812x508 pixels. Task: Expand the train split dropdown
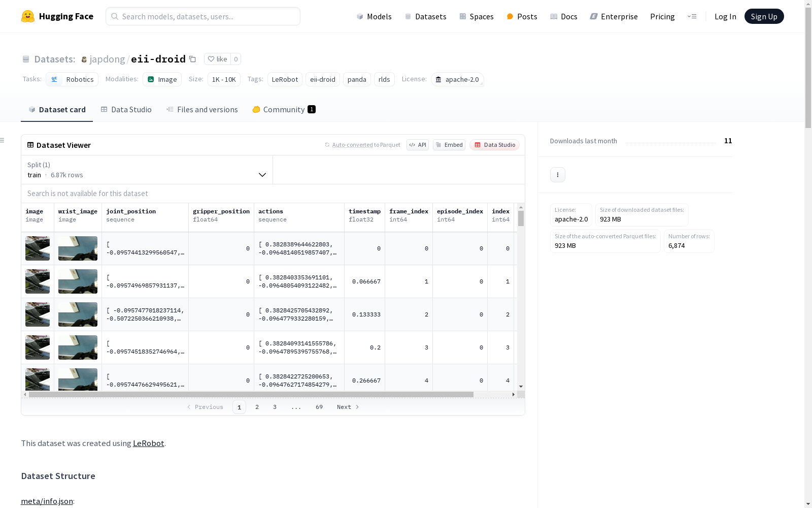click(147, 170)
